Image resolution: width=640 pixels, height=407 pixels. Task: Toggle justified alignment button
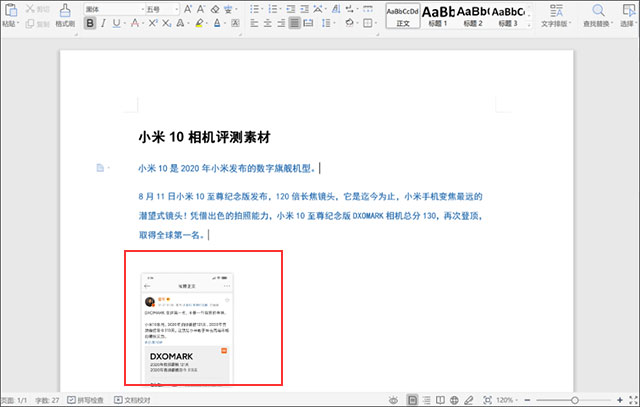click(x=294, y=23)
